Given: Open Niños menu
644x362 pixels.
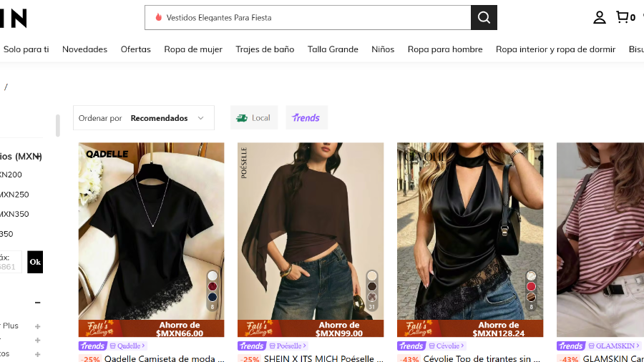Looking at the screenshot, I should (x=383, y=49).
